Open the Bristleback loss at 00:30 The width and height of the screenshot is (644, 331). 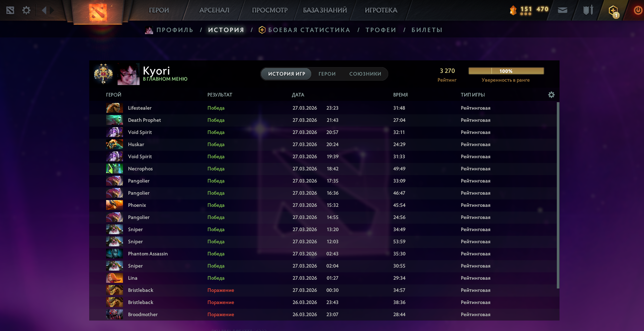[x=323, y=290]
